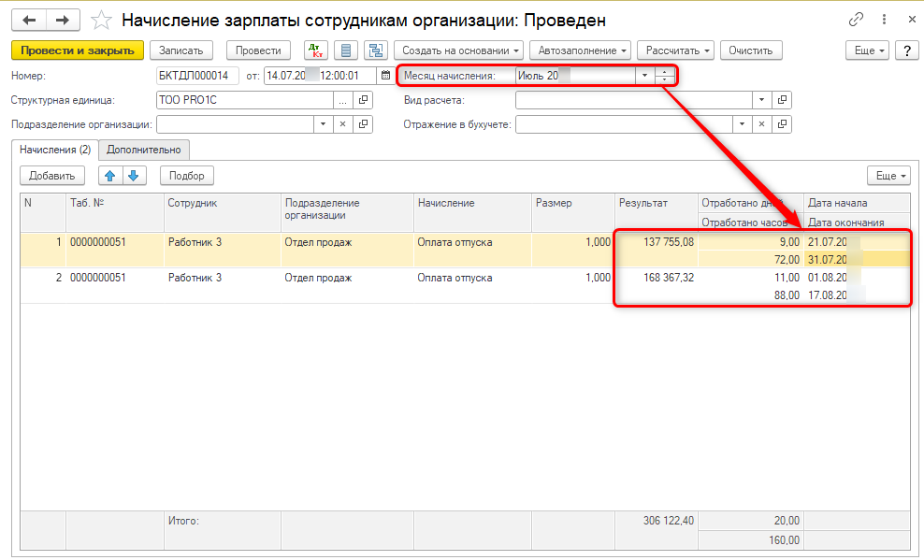Move row up with blue up arrow

coord(110,175)
